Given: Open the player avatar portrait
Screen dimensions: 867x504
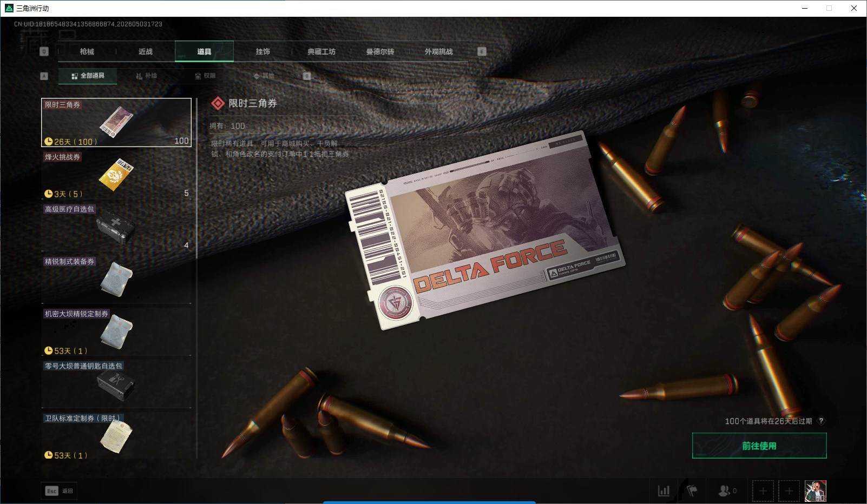Looking at the screenshot, I should (x=815, y=491).
